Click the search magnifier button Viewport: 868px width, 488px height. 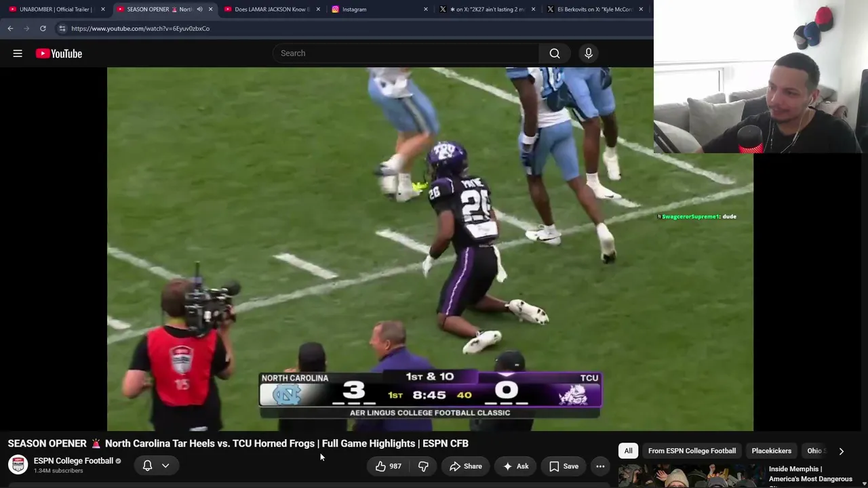pos(555,54)
